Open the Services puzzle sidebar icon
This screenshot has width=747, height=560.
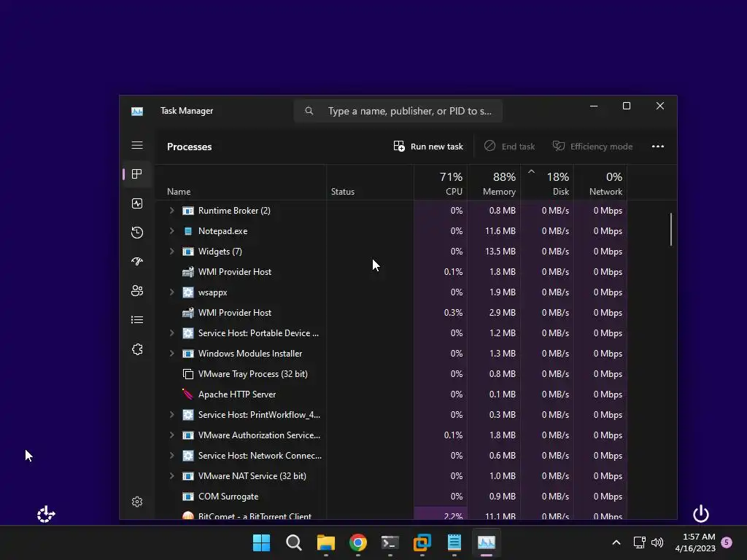(x=137, y=349)
